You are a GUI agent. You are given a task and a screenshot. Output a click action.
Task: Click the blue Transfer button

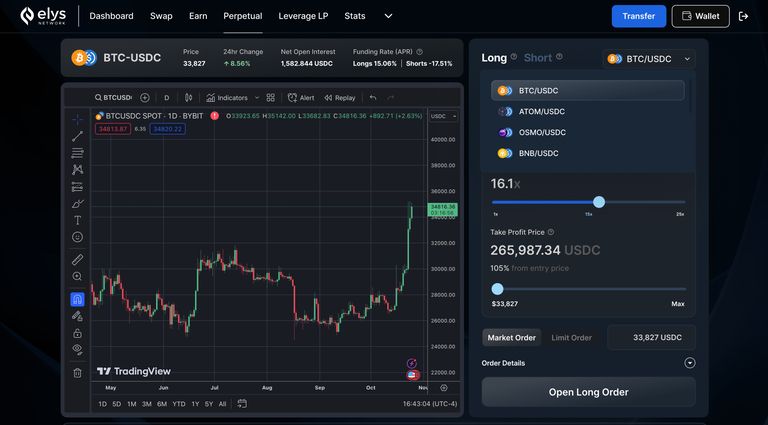point(638,16)
